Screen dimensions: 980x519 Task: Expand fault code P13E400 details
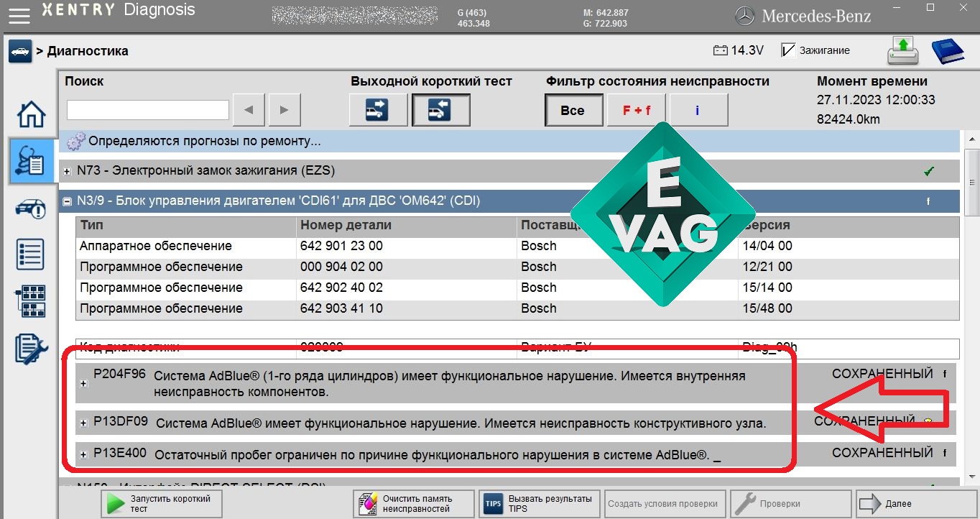click(x=83, y=454)
